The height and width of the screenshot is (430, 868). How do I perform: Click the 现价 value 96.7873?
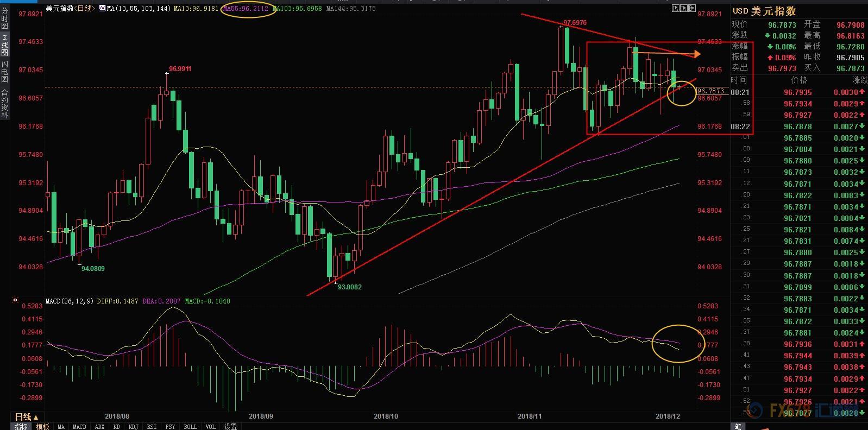tap(782, 25)
